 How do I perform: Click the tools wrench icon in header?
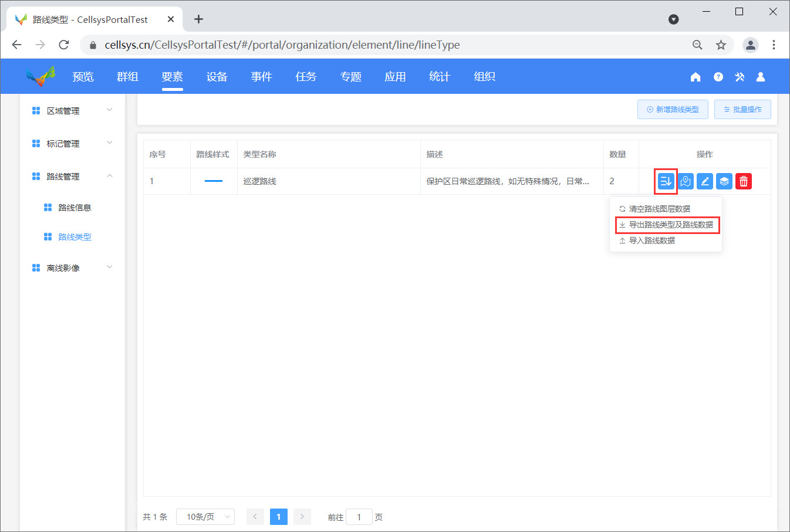740,77
